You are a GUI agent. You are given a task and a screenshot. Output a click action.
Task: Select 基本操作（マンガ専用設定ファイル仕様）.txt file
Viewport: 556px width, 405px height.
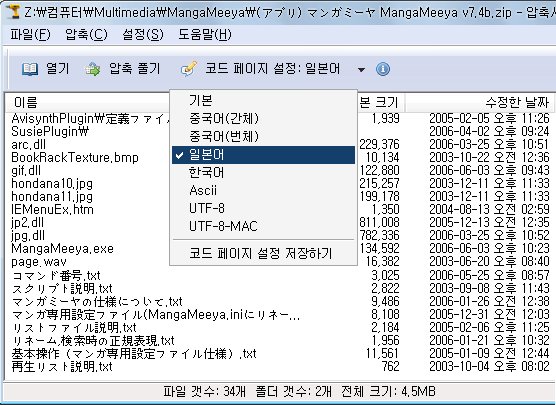click(x=134, y=354)
